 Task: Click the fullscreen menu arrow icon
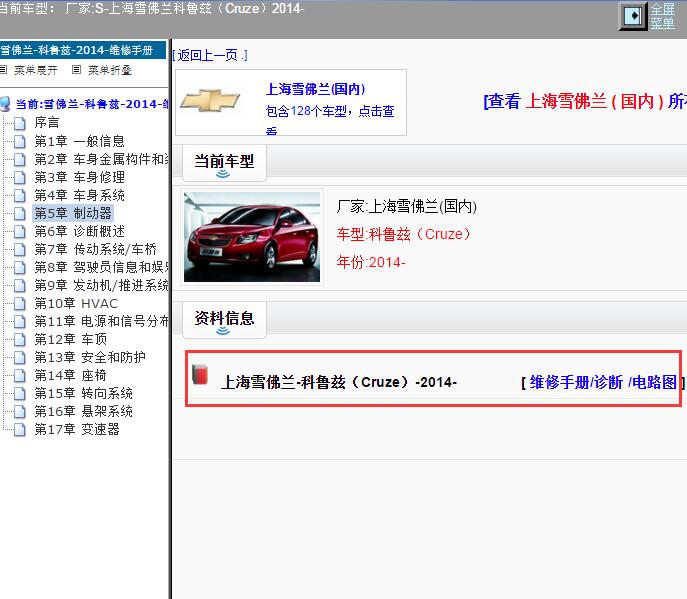click(x=633, y=16)
